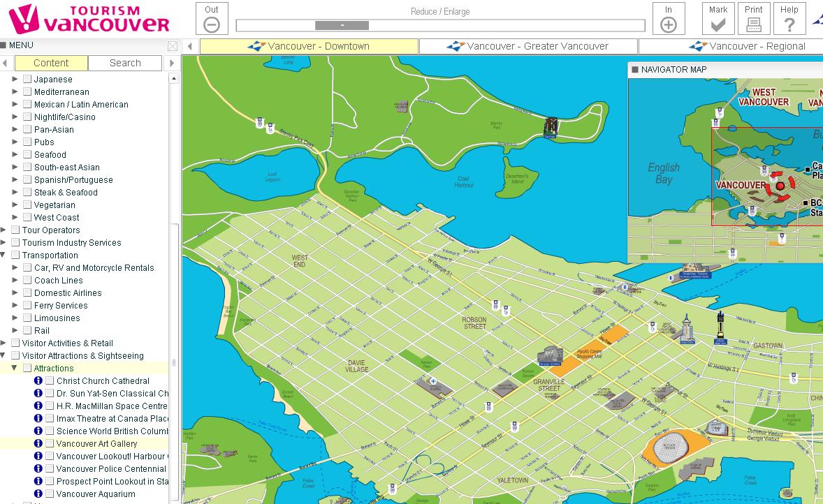This screenshot has height=504, width=823.
Task: Click the BC Place stadium icon on map
Action: tap(670, 448)
